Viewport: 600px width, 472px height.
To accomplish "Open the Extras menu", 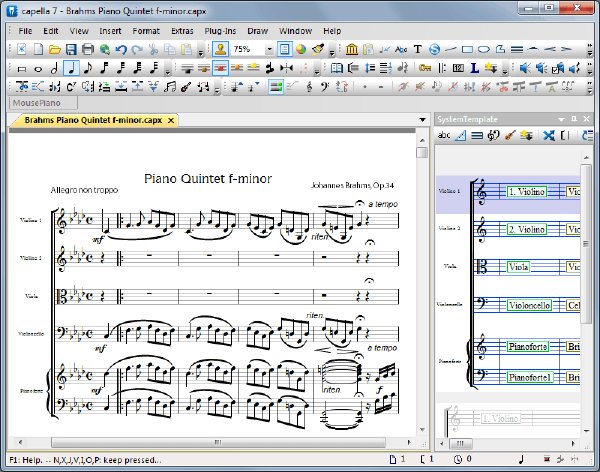I will [182, 31].
